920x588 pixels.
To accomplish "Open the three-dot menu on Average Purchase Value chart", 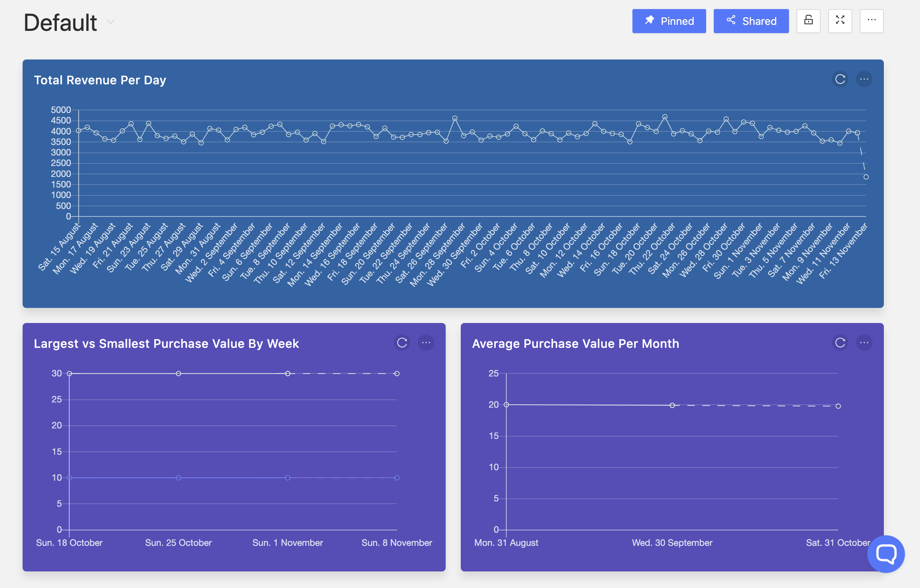I will 864,343.
